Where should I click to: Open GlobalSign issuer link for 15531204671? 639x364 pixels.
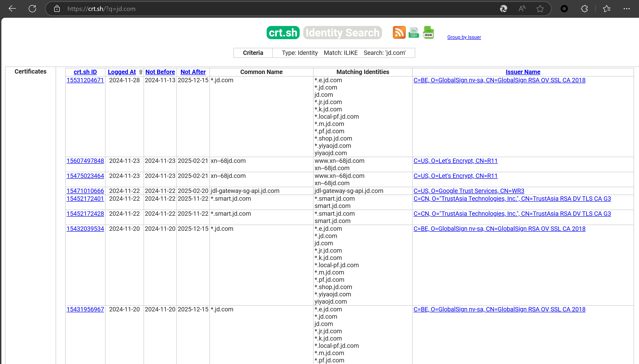coord(499,80)
